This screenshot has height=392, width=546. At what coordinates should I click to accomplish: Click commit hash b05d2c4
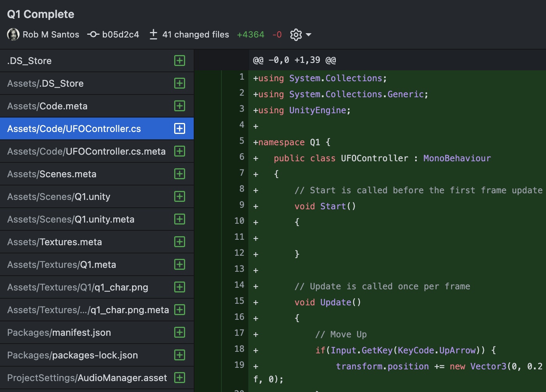point(120,35)
